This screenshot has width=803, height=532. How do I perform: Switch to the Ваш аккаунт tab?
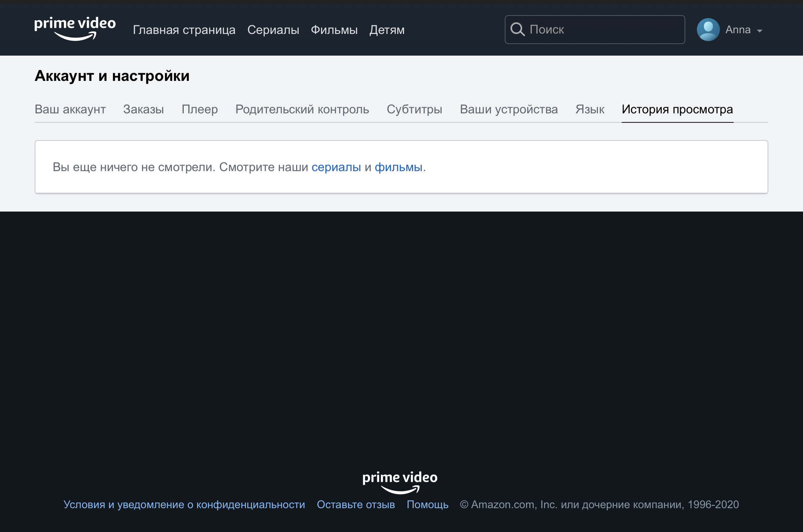click(70, 109)
